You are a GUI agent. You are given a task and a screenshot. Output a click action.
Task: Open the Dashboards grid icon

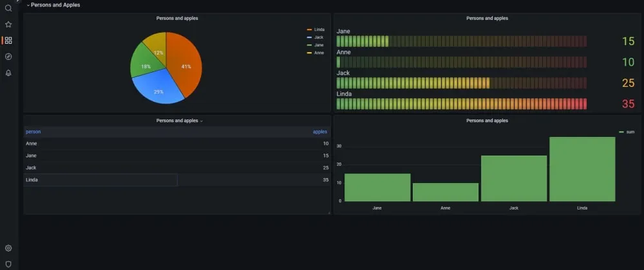[8, 40]
